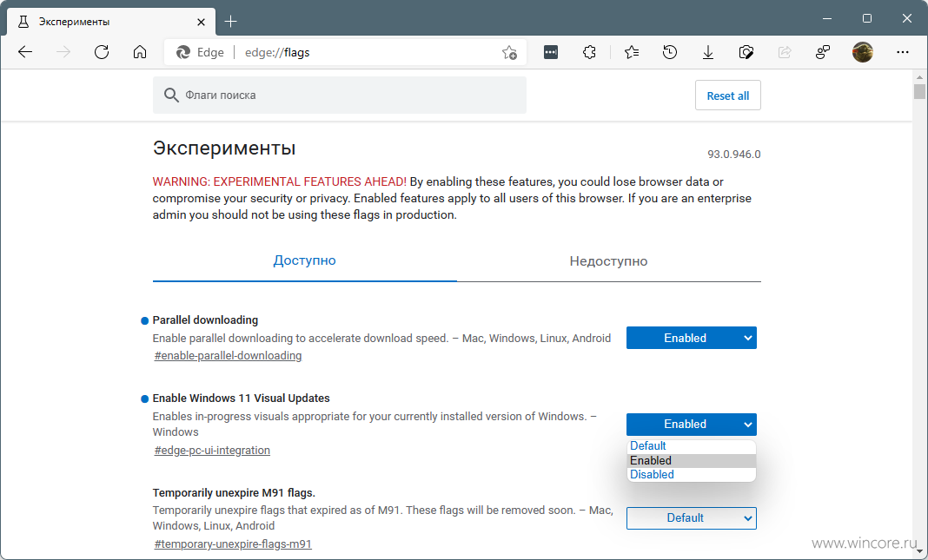Reload the page with the refresh icon

click(x=102, y=52)
